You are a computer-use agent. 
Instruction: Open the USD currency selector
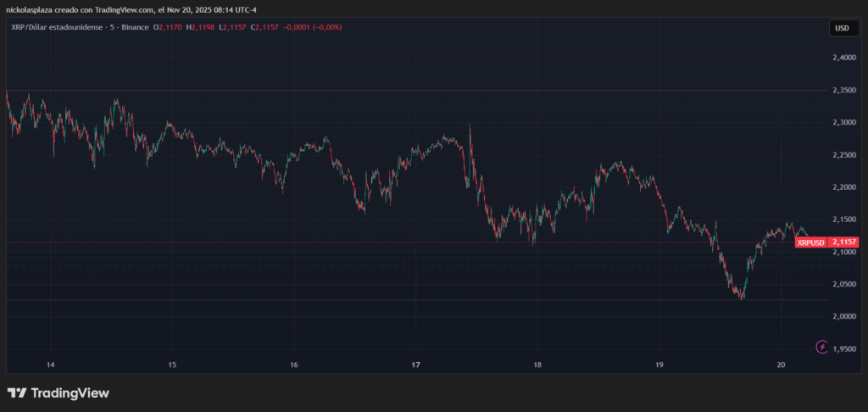[841, 28]
